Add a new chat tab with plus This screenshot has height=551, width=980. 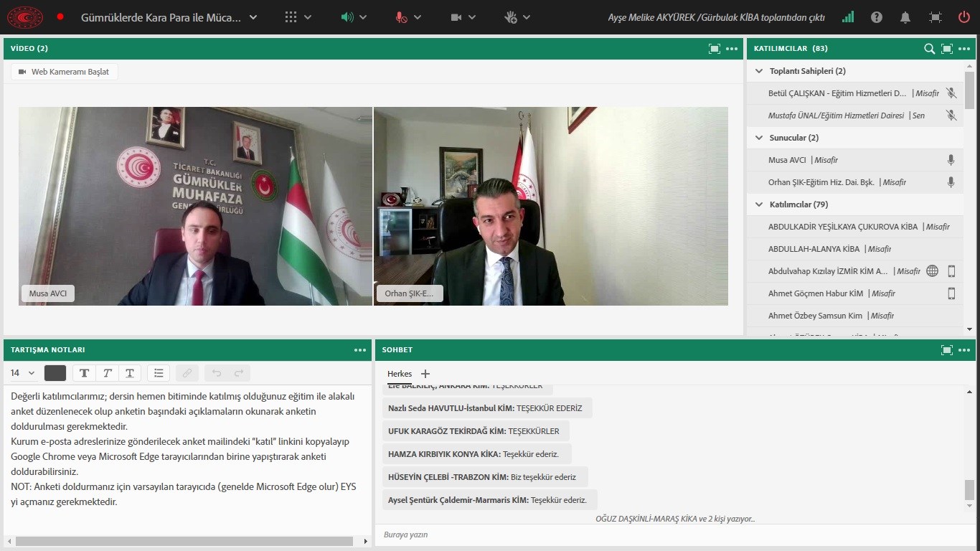point(425,374)
